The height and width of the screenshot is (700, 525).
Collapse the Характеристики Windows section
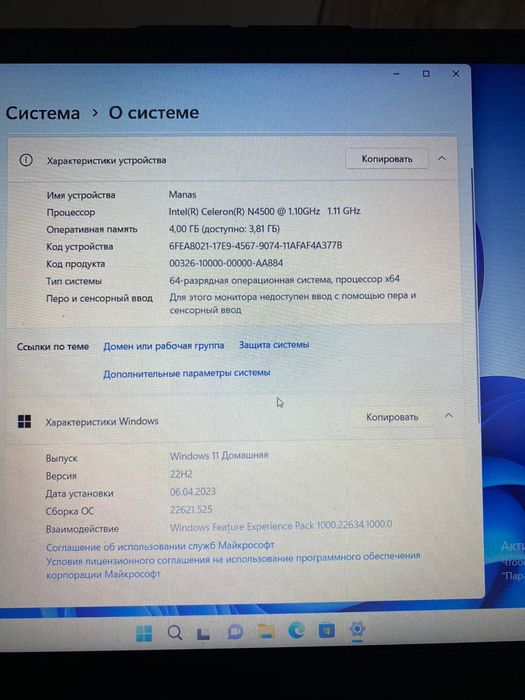coord(449,416)
